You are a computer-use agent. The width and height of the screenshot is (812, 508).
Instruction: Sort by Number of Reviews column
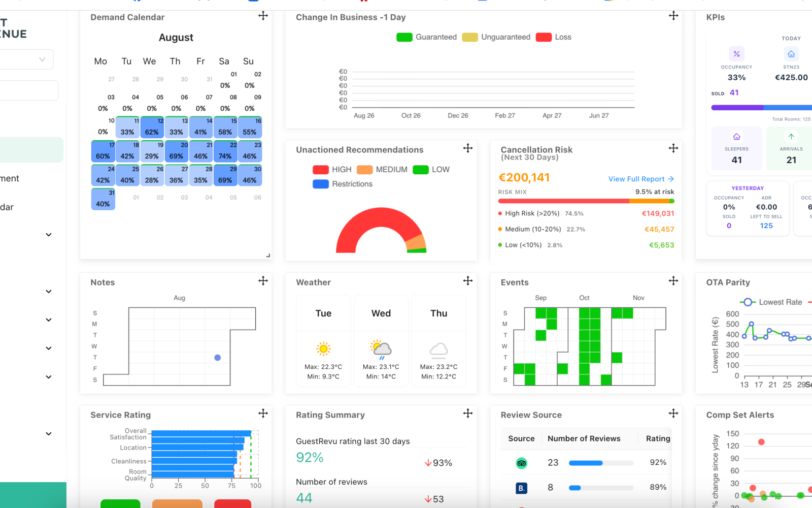pos(584,438)
